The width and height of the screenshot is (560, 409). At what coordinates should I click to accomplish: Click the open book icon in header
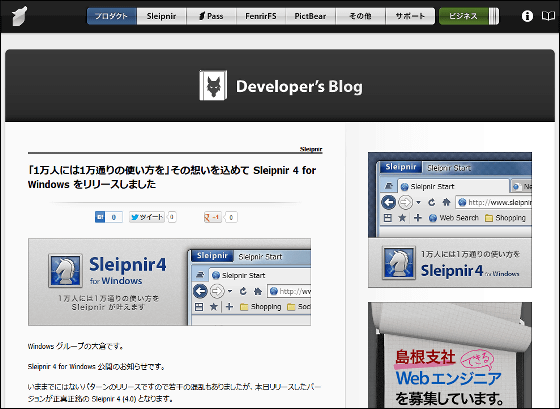[548, 16]
